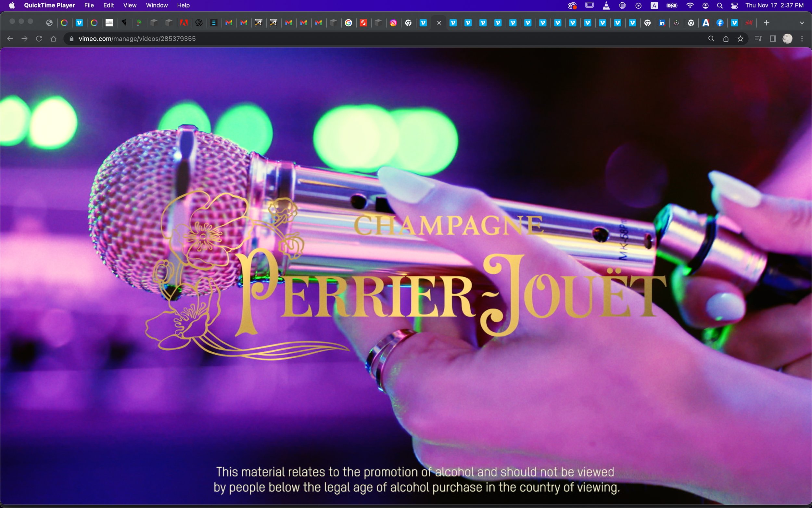Switch to the red square logo tab
The height and width of the screenshot is (508, 812).
363,23
